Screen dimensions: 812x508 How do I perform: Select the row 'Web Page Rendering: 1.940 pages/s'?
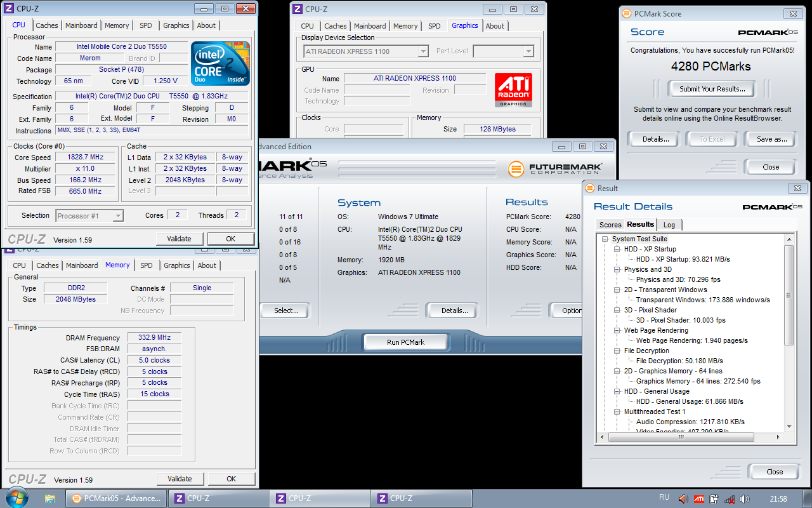tap(691, 340)
